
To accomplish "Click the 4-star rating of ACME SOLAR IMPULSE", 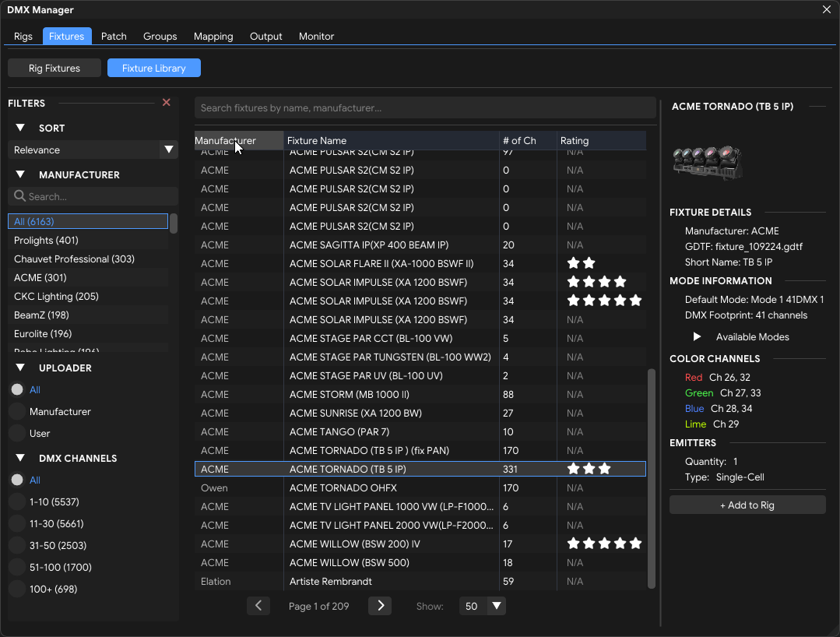I will pyautogui.click(x=596, y=282).
